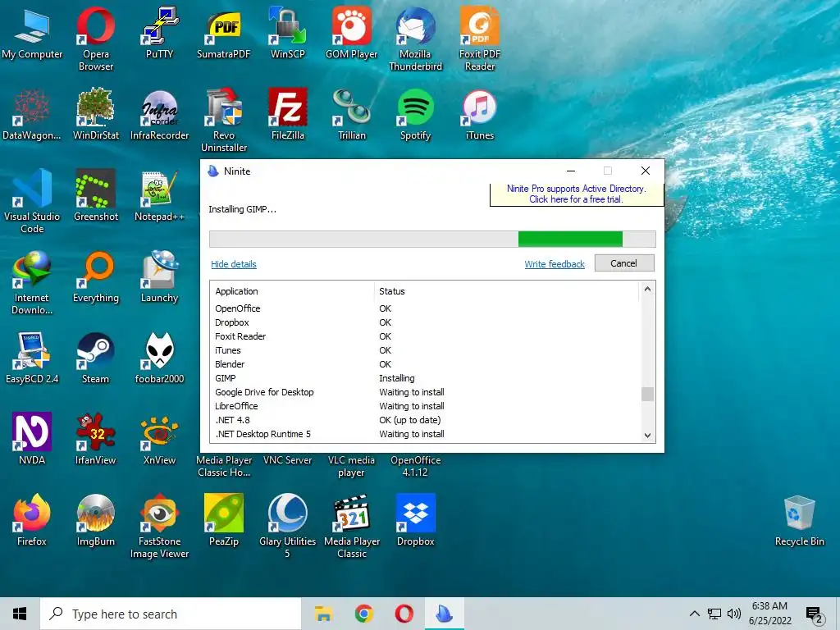840x630 pixels.
Task: Click the EasyBCD 2.4 desktop shortcut
Action: 32,358
